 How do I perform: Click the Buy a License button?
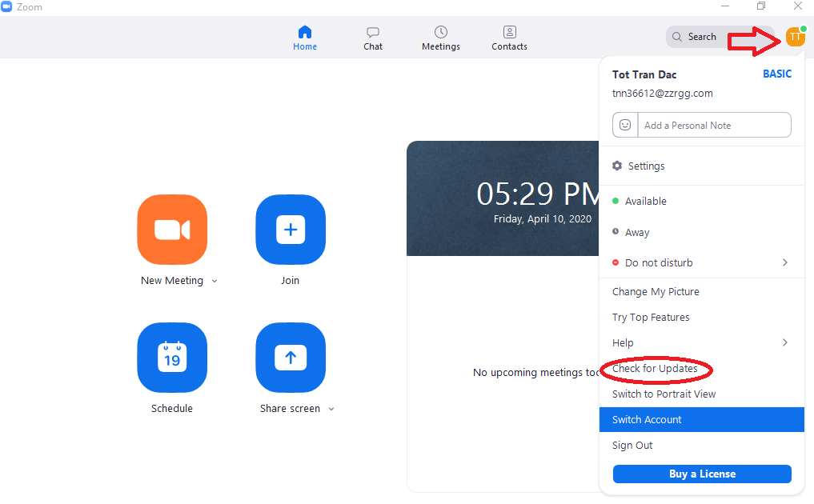tap(702, 474)
